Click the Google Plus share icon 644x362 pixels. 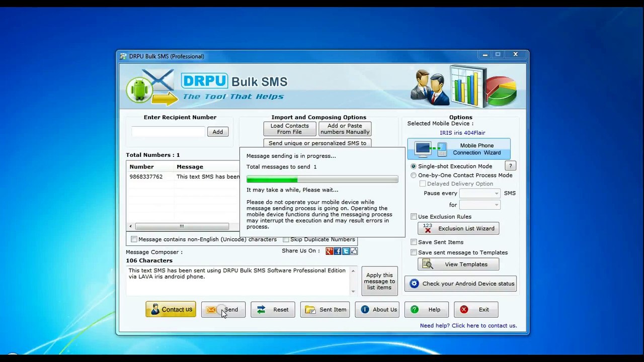tap(329, 251)
